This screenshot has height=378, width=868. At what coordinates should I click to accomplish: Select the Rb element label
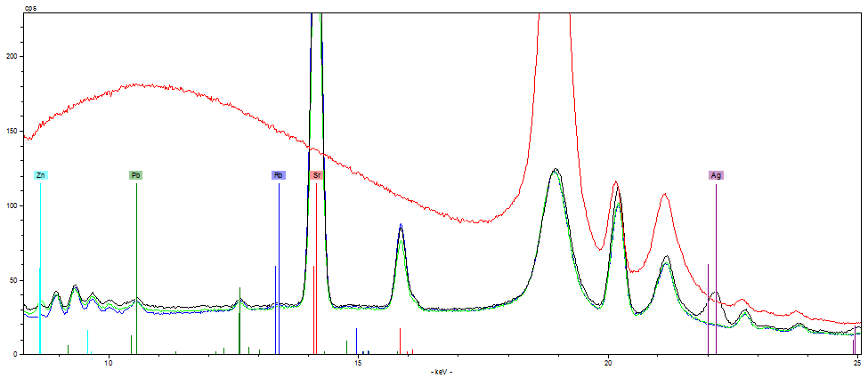click(279, 175)
